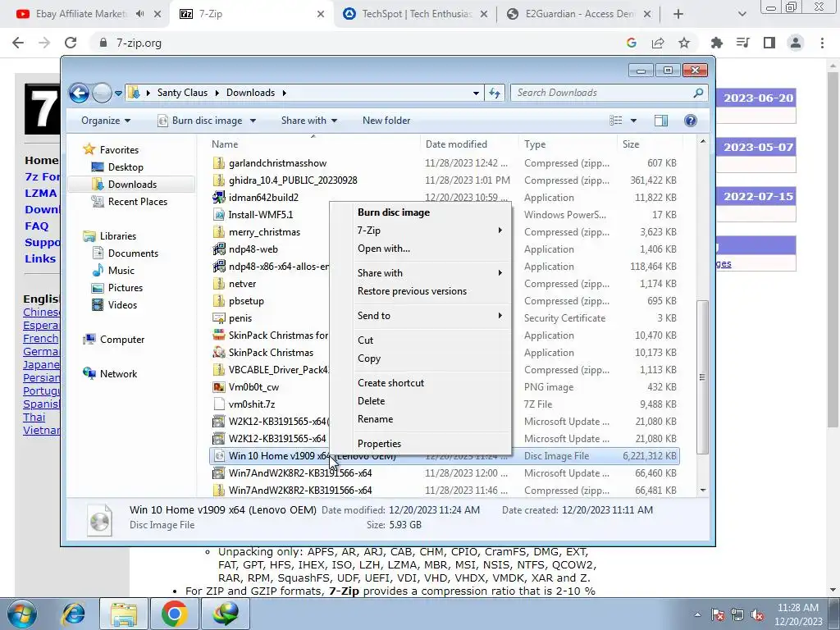This screenshot has width=840, height=630.
Task: Open Windows Explorer taskbar icon
Action: click(124, 614)
